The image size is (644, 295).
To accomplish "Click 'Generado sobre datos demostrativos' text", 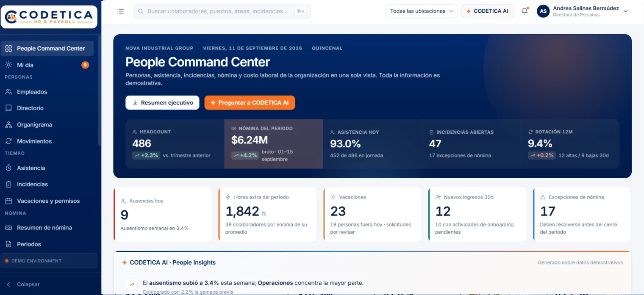I will [580, 262].
